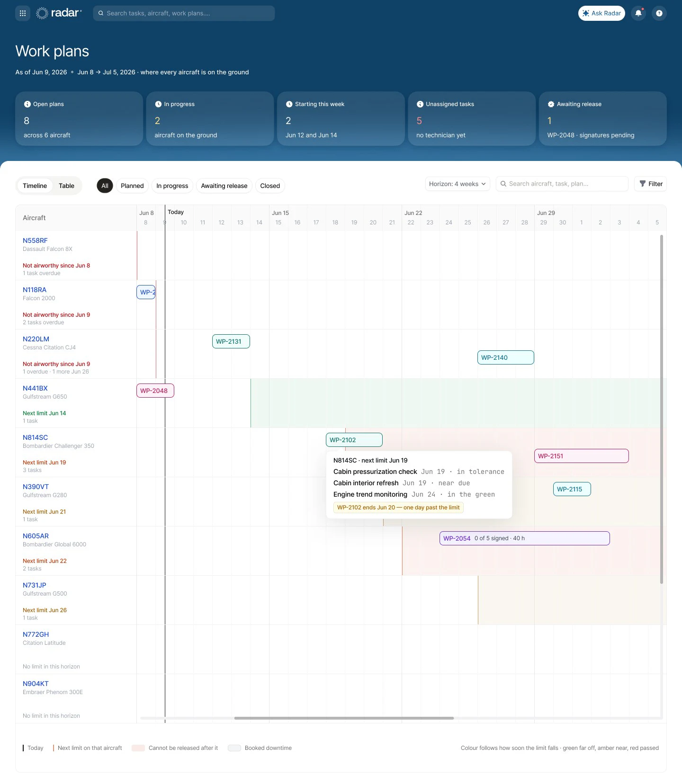Image resolution: width=682 pixels, height=784 pixels.
Task: Click the Awaiting release summary card
Action: 602,118
